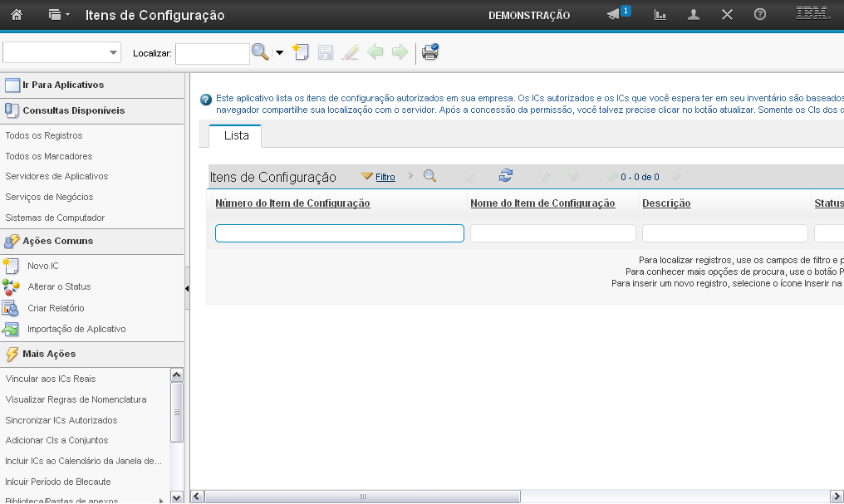Click the help question mark icon

pyautogui.click(x=759, y=15)
